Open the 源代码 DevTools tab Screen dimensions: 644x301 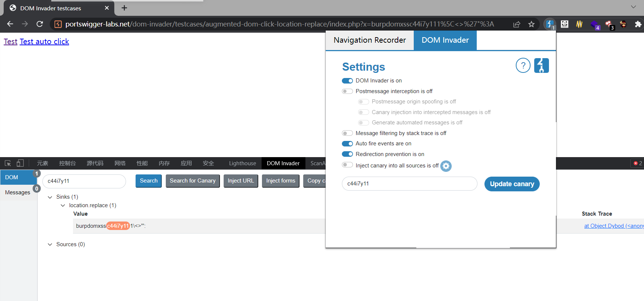click(x=95, y=163)
